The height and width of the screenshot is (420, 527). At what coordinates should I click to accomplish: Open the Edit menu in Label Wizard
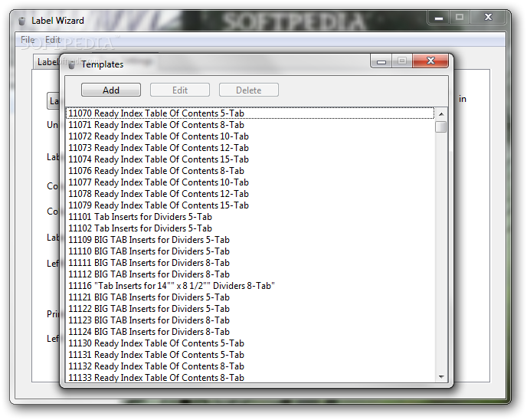coord(53,40)
